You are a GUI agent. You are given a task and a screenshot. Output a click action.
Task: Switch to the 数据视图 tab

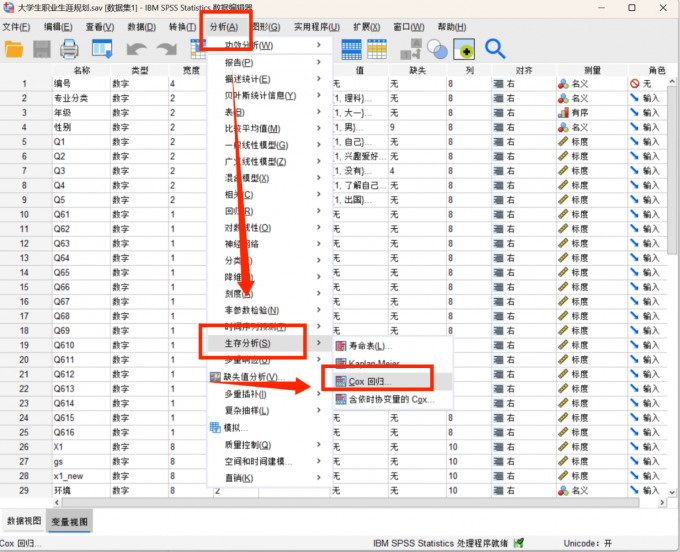(24, 521)
